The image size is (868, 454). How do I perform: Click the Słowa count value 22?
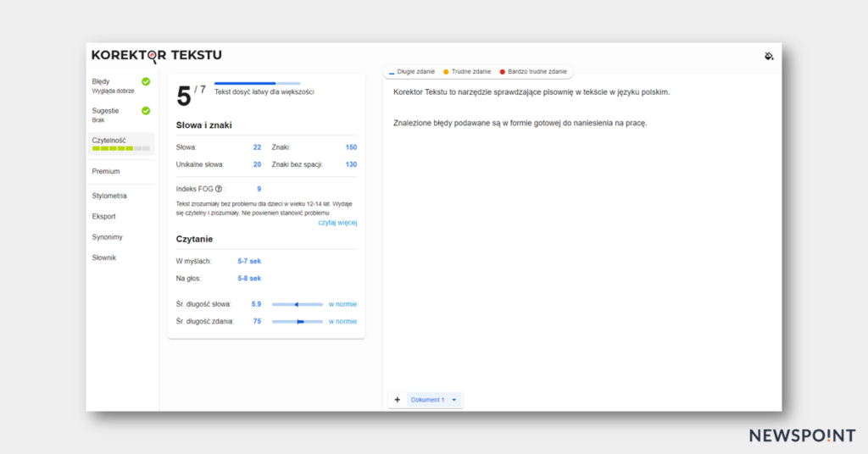257,147
